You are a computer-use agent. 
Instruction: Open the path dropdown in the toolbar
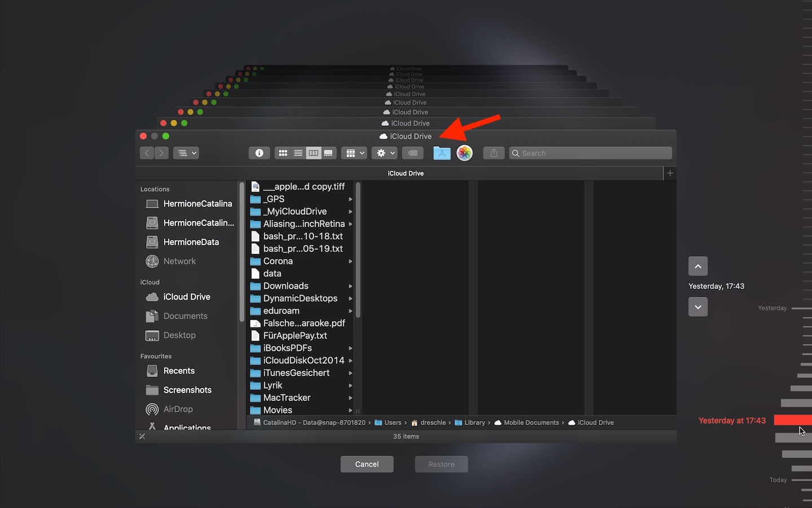(186, 153)
